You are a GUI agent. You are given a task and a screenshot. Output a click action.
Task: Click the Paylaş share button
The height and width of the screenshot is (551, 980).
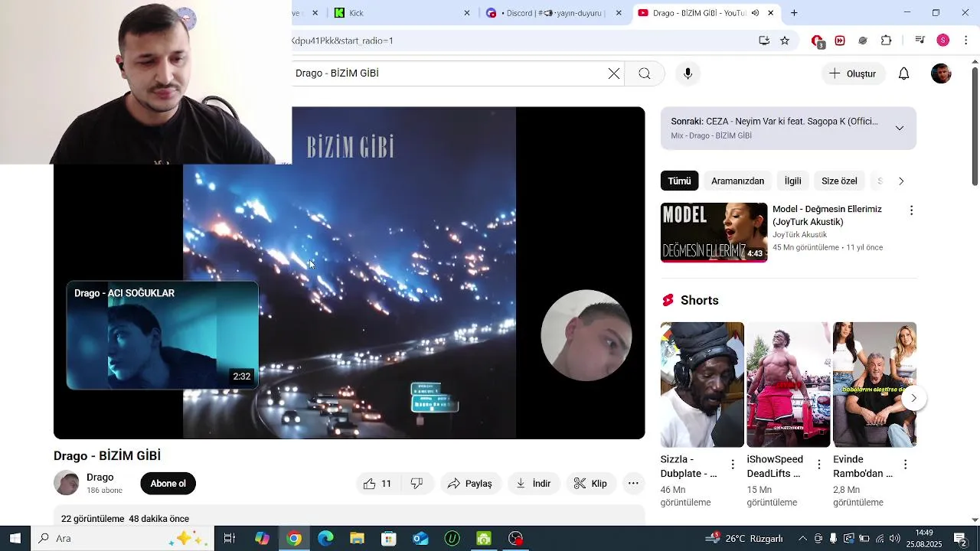[x=470, y=484]
